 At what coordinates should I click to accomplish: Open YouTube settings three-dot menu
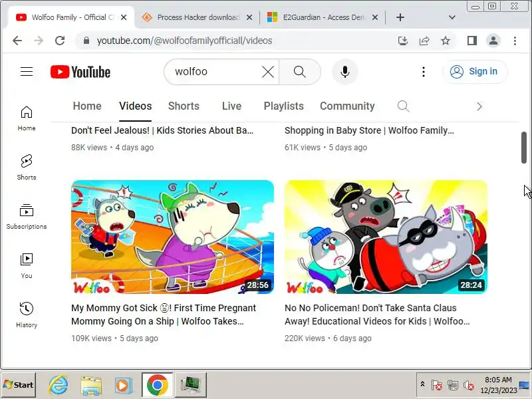[424, 72]
